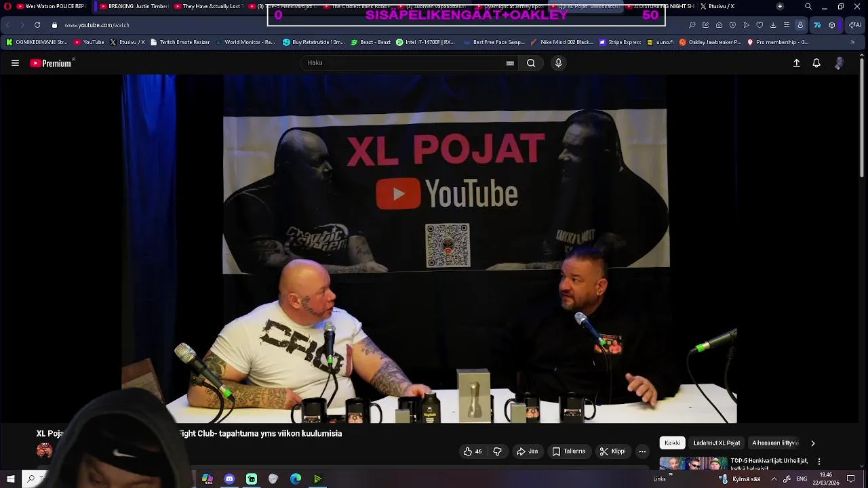The height and width of the screenshot is (488, 868).
Task: Start voice search with the microphone icon
Action: 558,63
